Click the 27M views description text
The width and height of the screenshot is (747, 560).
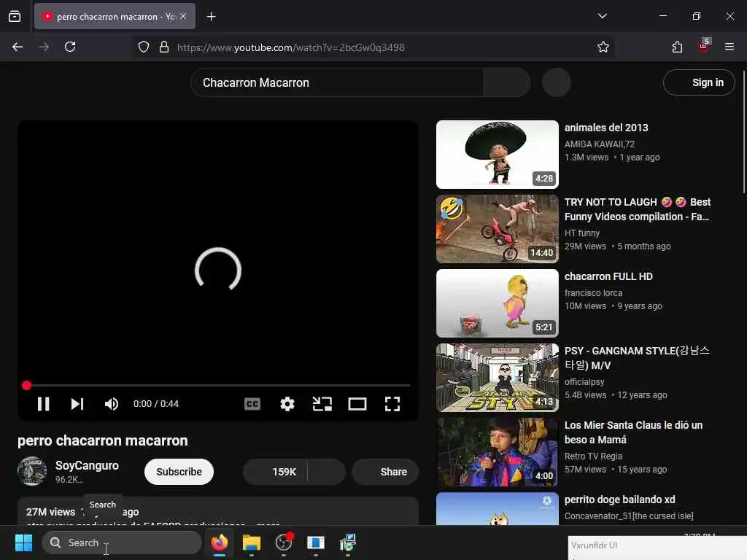pos(50,512)
